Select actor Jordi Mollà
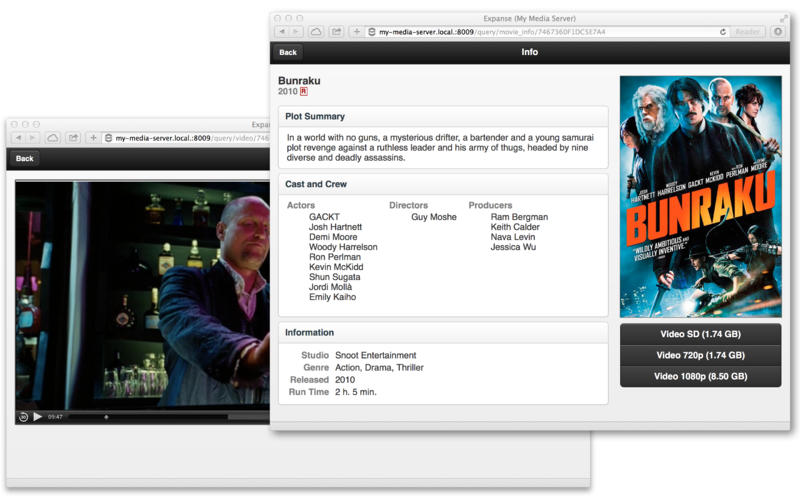 point(331,287)
